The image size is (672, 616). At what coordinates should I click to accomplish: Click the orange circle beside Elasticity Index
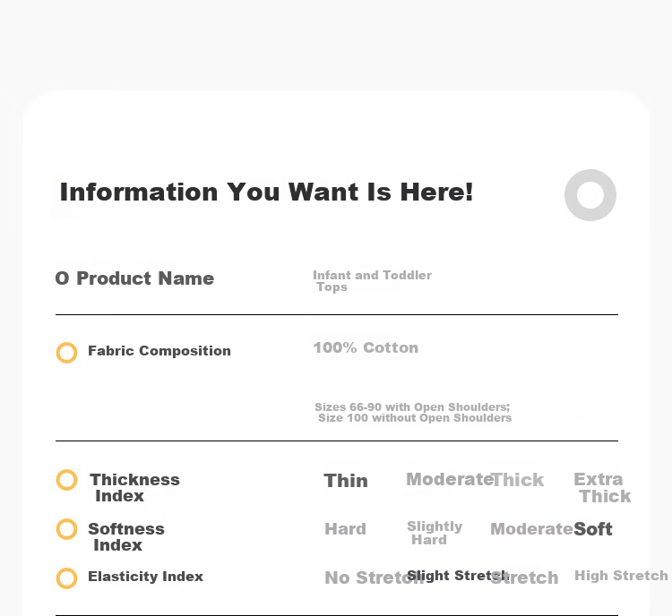[x=67, y=578]
